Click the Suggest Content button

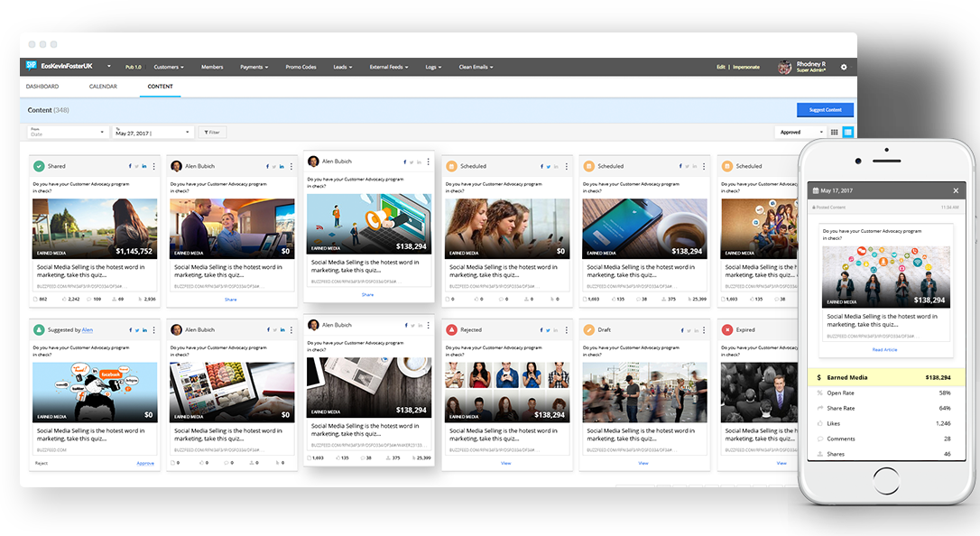pos(825,110)
